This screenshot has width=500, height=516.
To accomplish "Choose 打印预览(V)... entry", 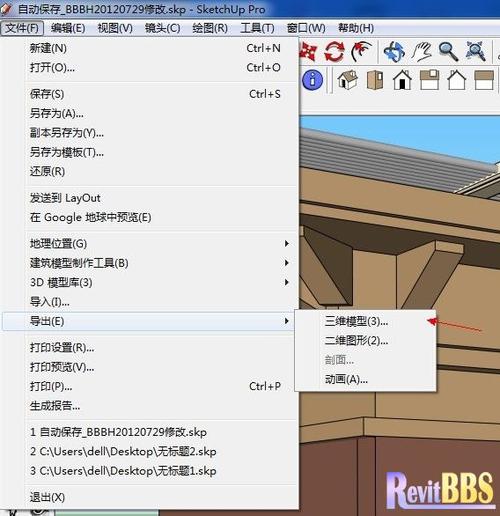I will click(x=150, y=367).
